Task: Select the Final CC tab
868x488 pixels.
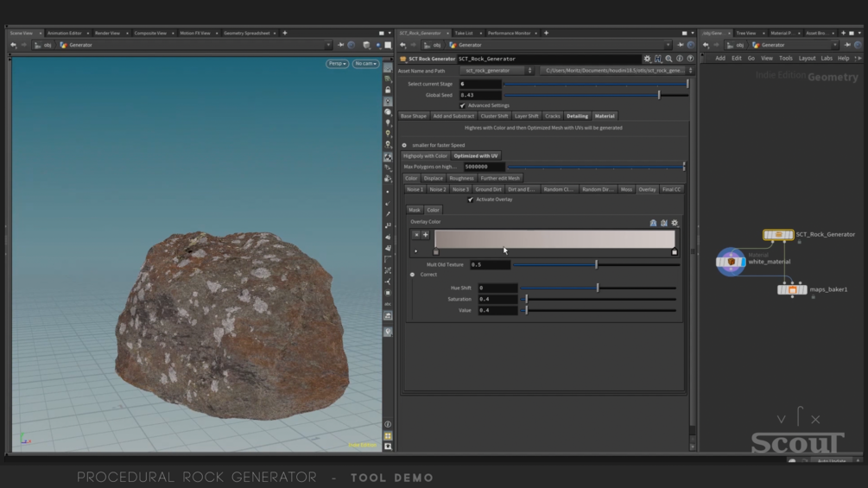Action: click(671, 189)
